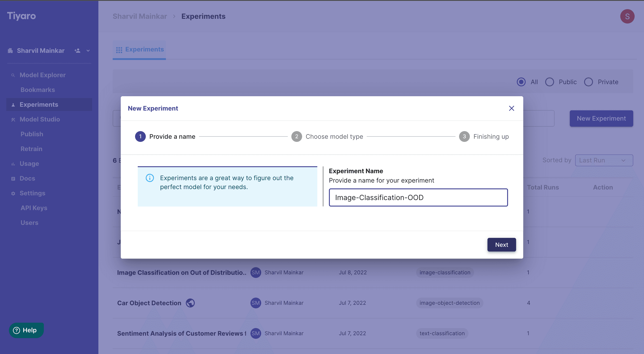Open the Last Run sort dropdown
This screenshot has width=644, height=354.
(x=604, y=160)
